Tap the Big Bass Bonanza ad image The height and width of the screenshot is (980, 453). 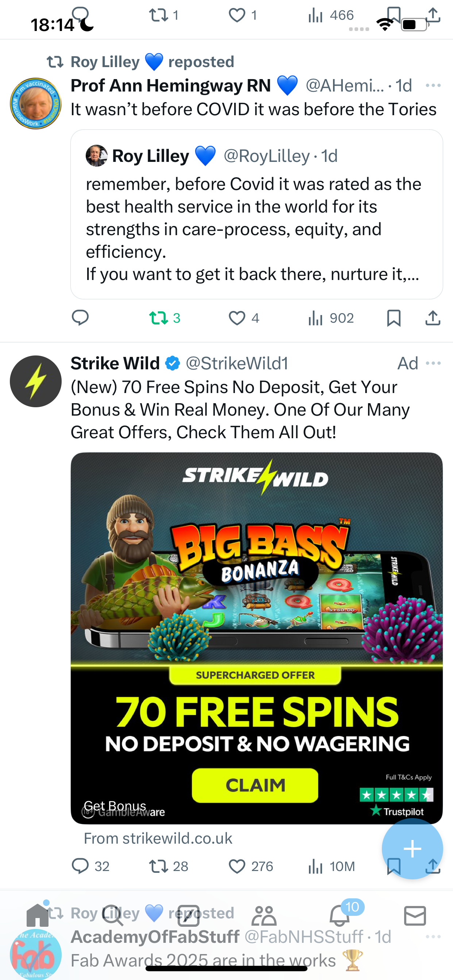pyautogui.click(x=256, y=638)
